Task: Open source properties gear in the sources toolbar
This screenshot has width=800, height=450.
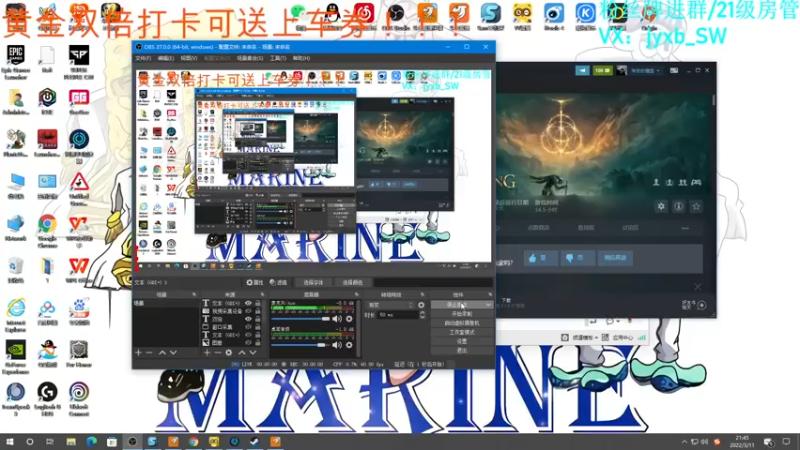Action: [x=229, y=353]
